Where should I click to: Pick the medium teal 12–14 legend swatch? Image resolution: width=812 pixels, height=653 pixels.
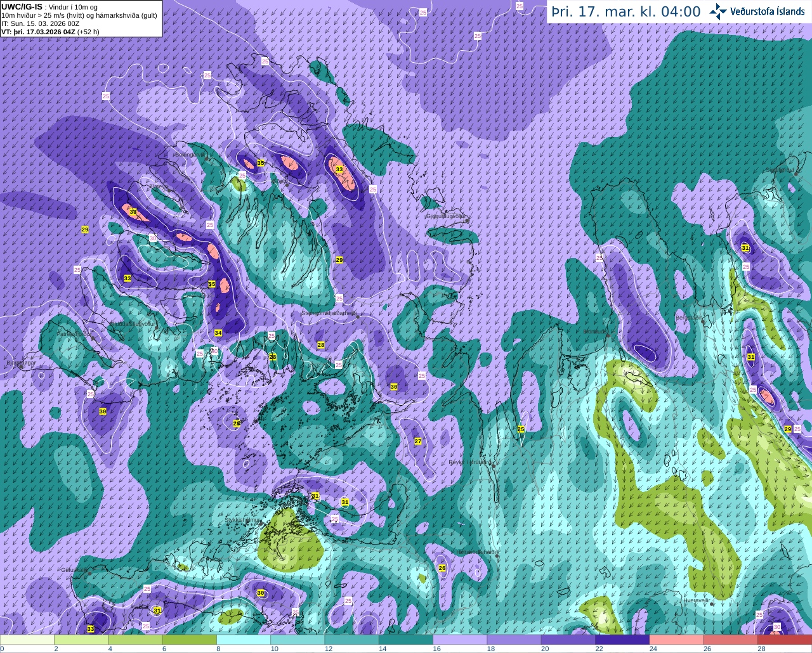352,640
